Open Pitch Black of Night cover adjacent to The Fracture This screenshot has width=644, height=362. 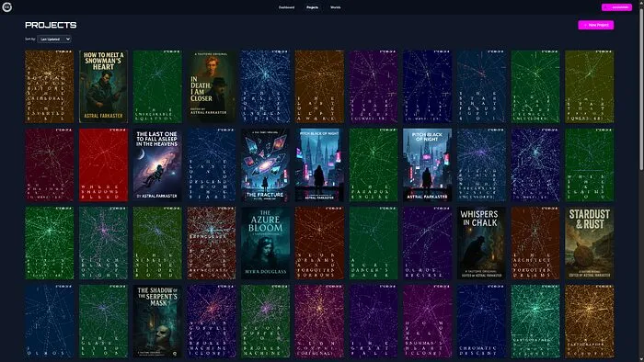click(x=319, y=164)
